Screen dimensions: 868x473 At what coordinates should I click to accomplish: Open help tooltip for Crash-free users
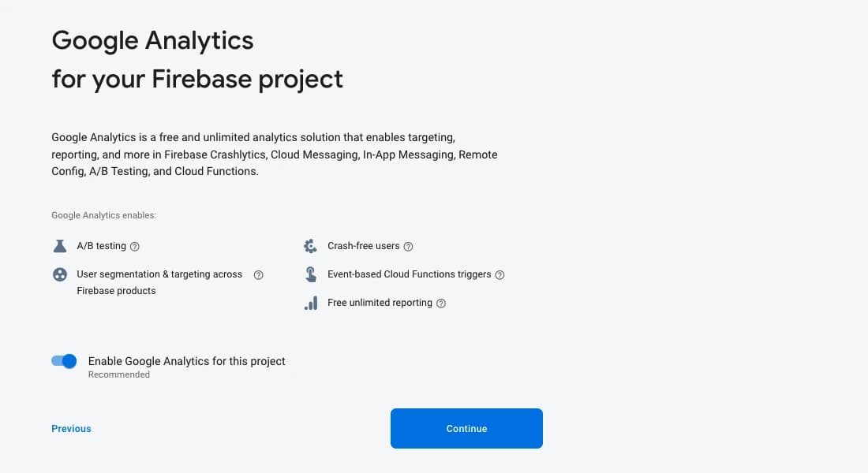(x=408, y=247)
